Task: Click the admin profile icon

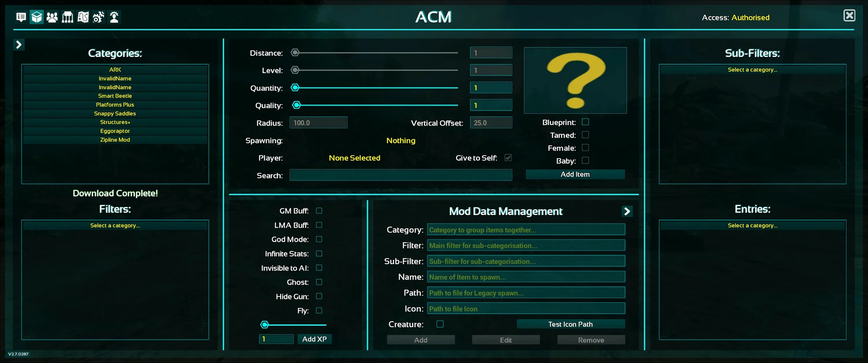Action: tap(114, 17)
